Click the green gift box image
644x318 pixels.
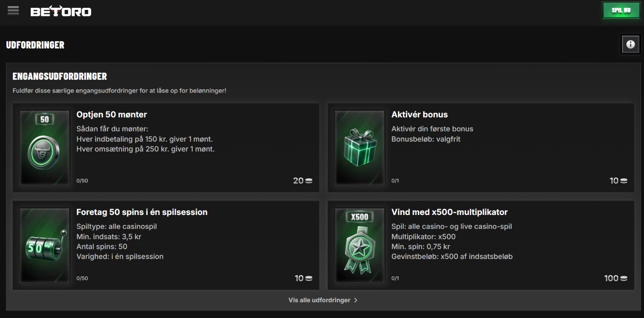(360, 147)
